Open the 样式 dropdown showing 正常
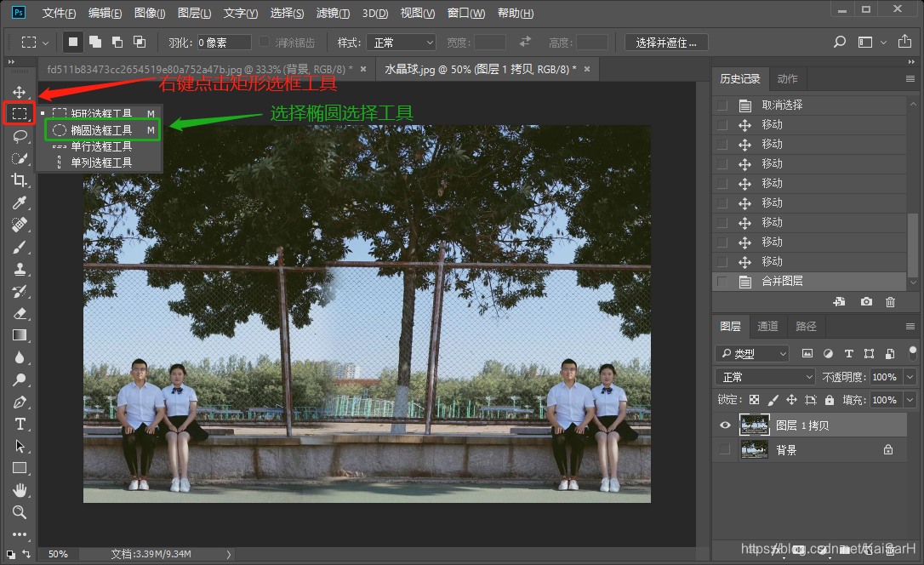Screen dimensions: 924x565 (x=401, y=43)
